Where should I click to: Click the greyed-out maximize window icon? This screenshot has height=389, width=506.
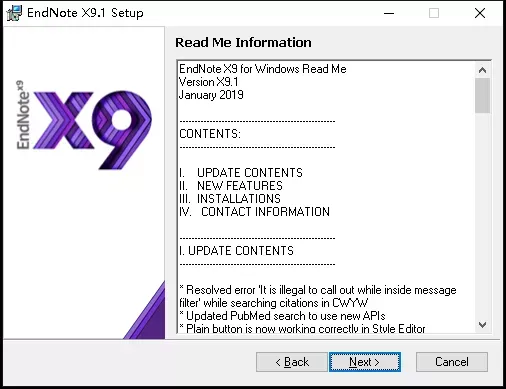point(434,13)
